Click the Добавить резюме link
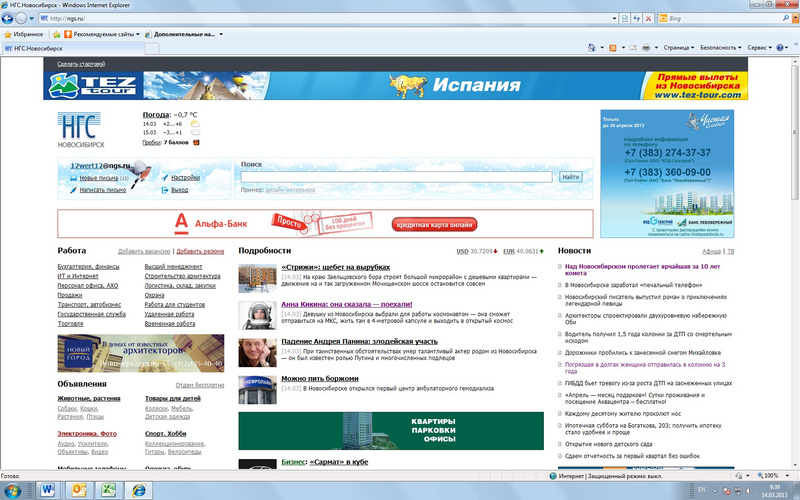Viewport: 800px width, 500px height. pyautogui.click(x=200, y=252)
